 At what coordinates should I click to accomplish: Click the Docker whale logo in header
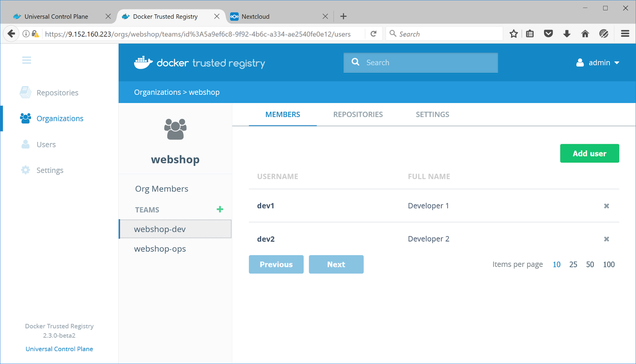[x=143, y=62]
